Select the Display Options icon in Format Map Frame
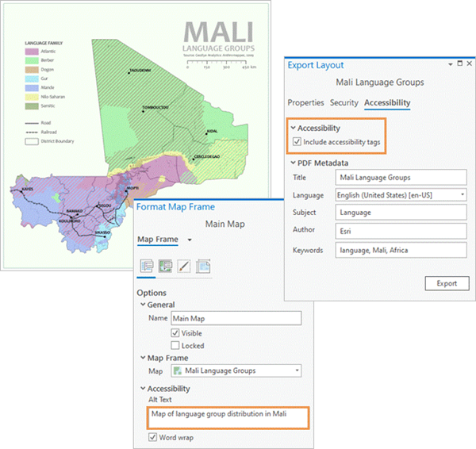The width and height of the screenshot is (476, 449). [x=166, y=267]
